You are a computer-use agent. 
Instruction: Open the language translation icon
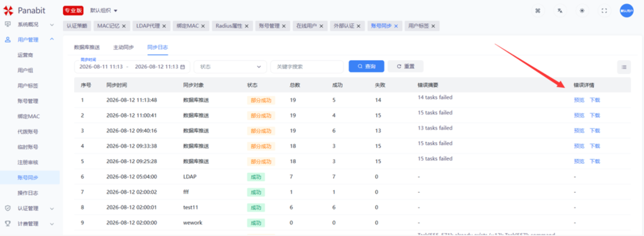click(x=560, y=11)
